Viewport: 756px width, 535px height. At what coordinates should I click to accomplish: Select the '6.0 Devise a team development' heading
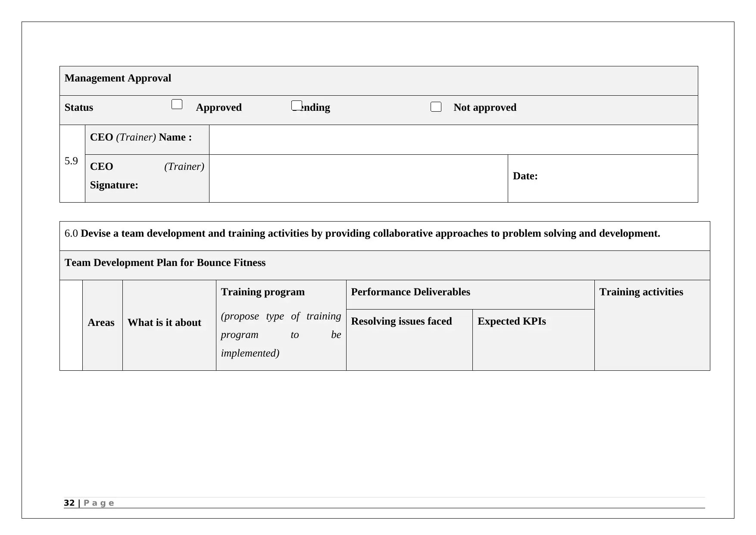[362, 233]
